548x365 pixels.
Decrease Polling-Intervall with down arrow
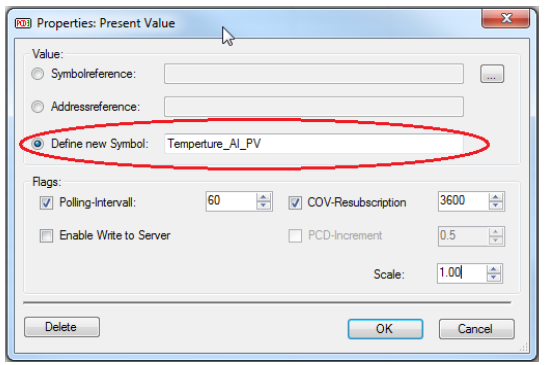click(x=263, y=206)
